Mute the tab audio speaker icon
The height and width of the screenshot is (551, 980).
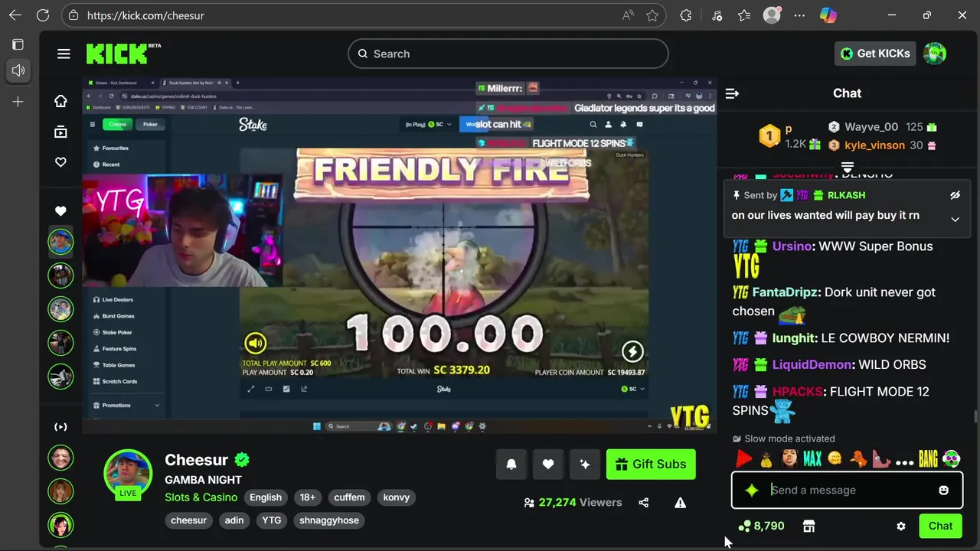[18, 70]
